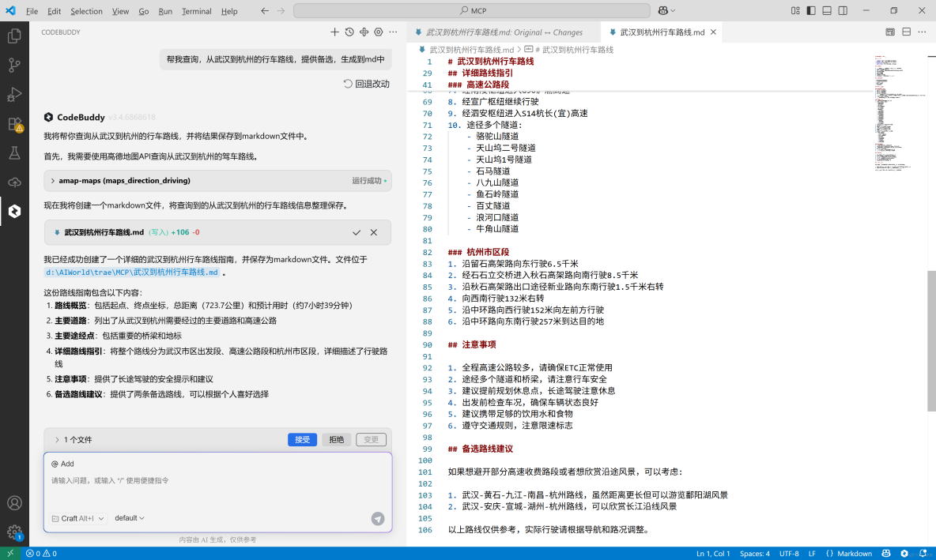This screenshot has height=560, width=936.
Task: Send the message with the paper plane icon
Action: click(378, 519)
